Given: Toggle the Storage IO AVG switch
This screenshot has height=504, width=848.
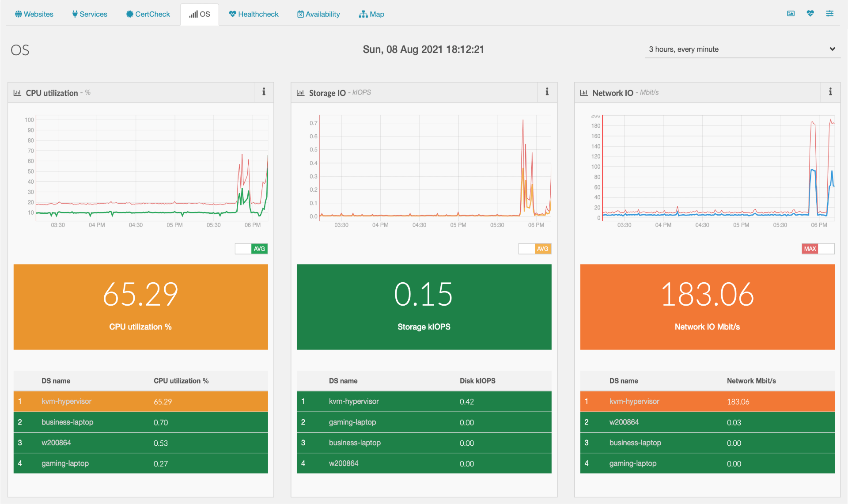Looking at the screenshot, I should (x=534, y=249).
